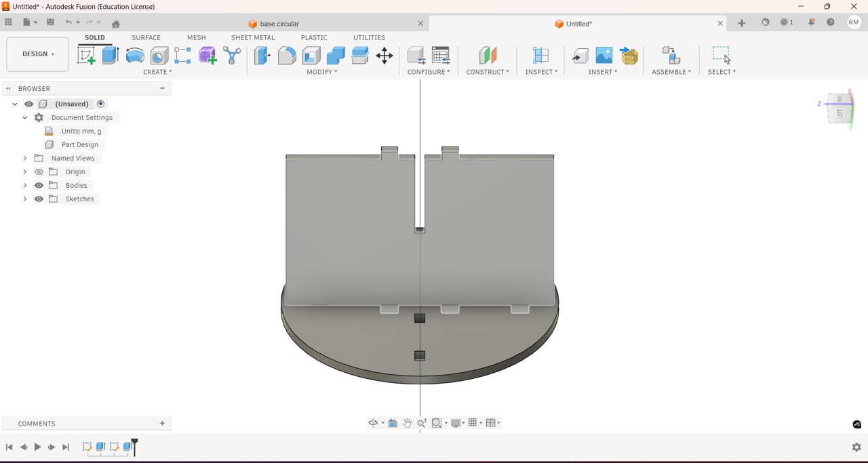Select the Revolve tool
Image resolution: width=868 pixels, height=463 pixels.
click(x=135, y=56)
